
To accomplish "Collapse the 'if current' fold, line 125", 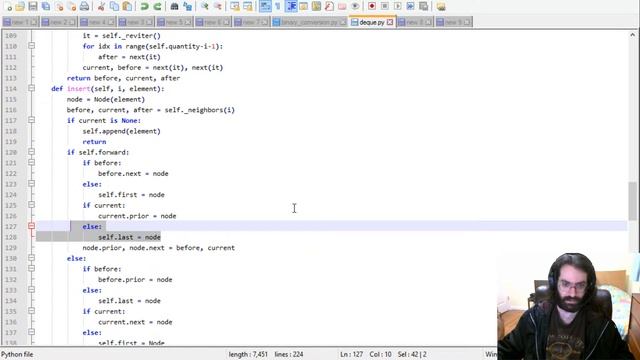I will (31, 205).
